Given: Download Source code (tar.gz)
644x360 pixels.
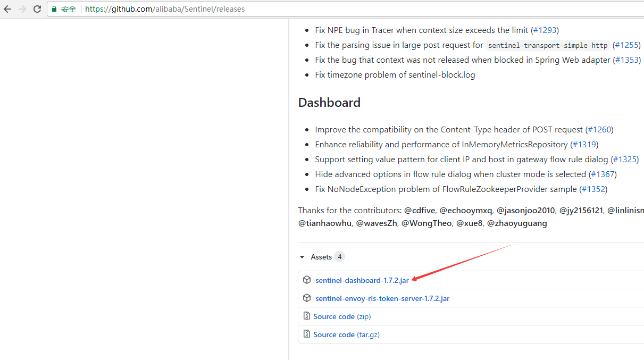Looking at the screenshot, I should coord(346,334).
